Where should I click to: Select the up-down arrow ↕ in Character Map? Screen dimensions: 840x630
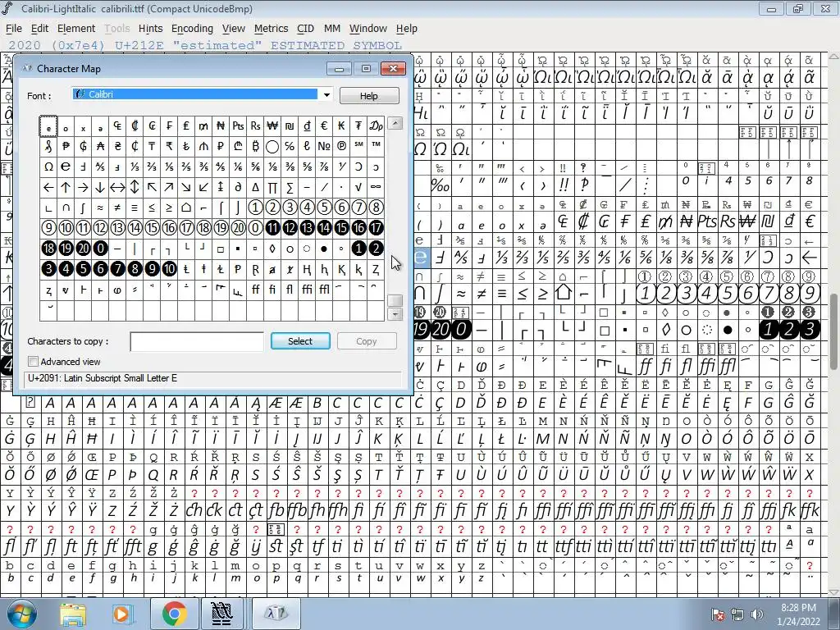(x=135, y=187)
